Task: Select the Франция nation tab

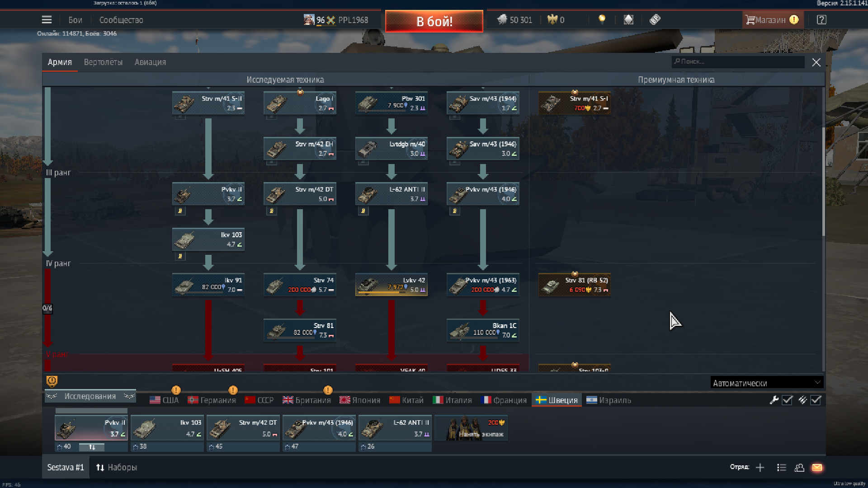Action: tap(504, 400)
